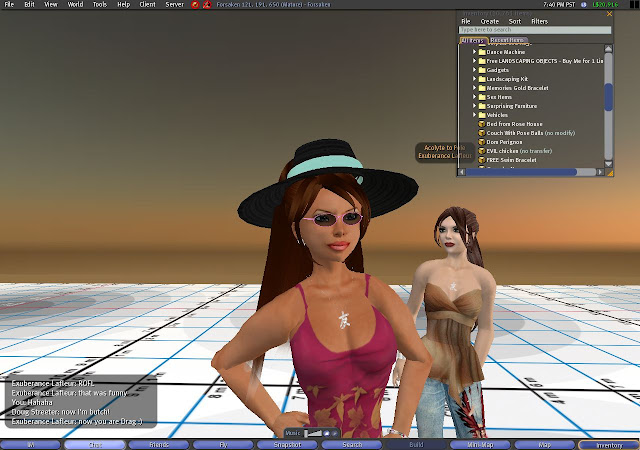Click inventory vertical scrollbar thumb
Image resolution: width=640 pixels, height=450 pixels.
pyautogui.click(x=608, y=97)
